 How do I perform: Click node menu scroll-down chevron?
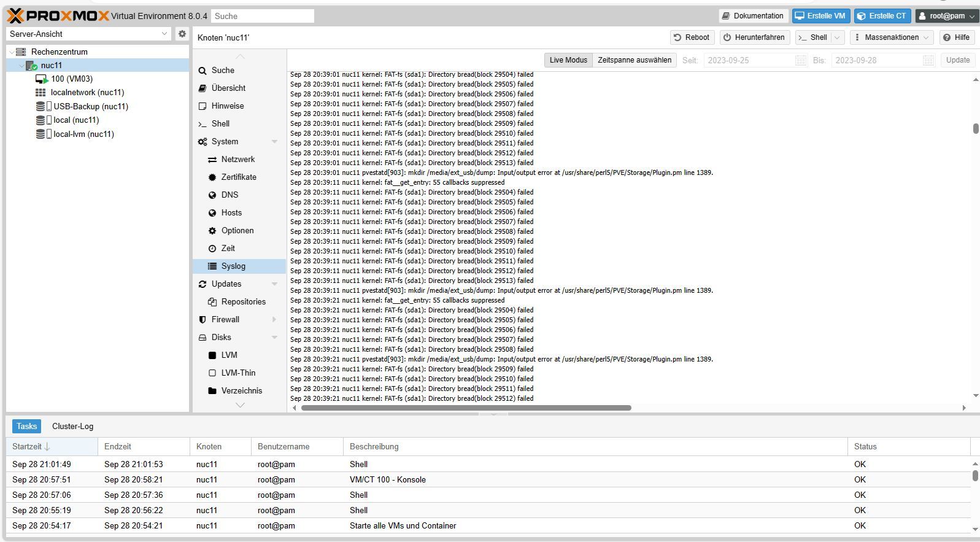[x=240, y=405]
